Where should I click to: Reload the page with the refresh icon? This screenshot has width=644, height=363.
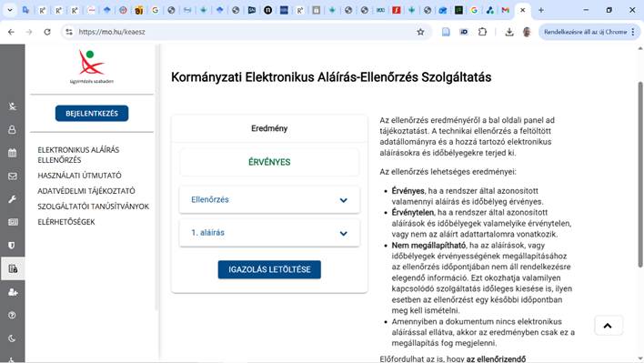click(47, 32)
